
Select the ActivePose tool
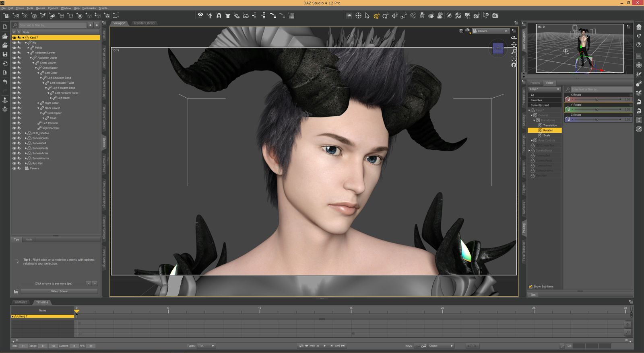(x=413, y=16)
